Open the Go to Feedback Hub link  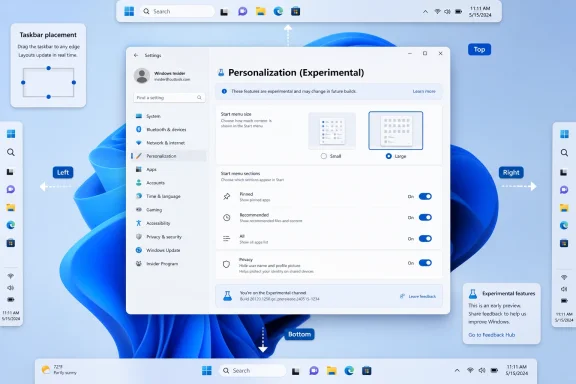click(x=492, y=335)
